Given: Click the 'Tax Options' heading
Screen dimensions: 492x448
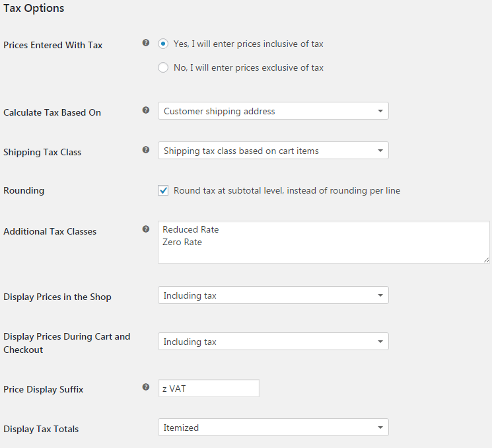Looking at the screenshot, I should (x=34, y=8).
